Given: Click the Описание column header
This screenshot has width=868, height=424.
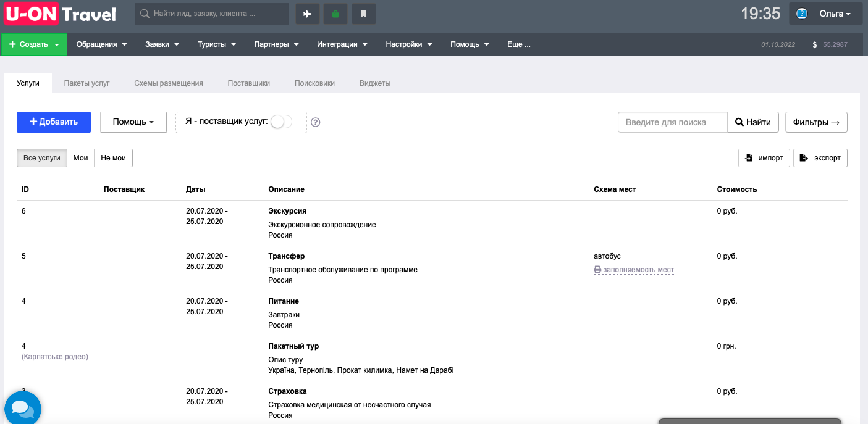Looking at the screenshot, I should [x=286, y=189].
